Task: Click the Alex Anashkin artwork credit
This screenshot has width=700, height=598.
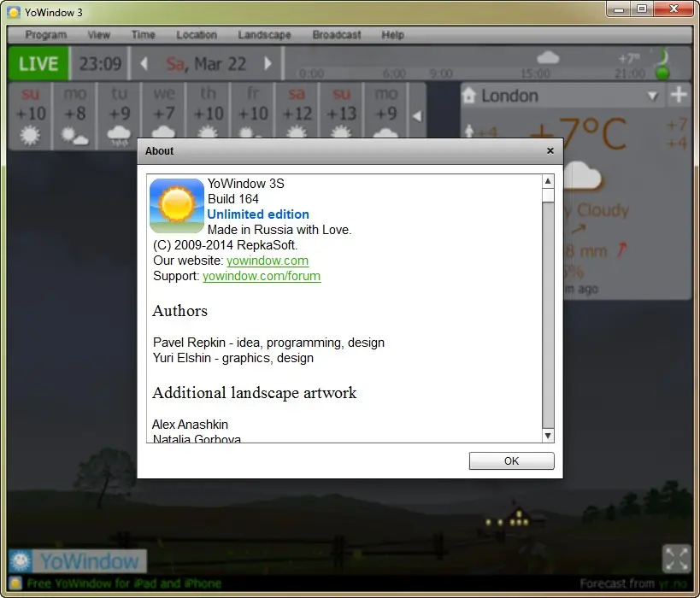Action: pyautogui.click(x=191, y=425)
